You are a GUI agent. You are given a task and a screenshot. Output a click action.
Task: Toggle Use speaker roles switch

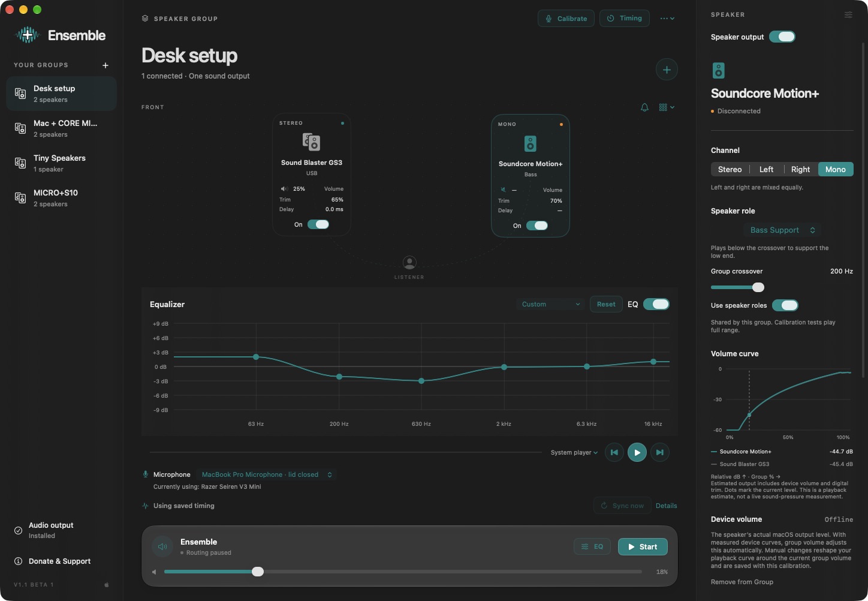tap(785, 305)
